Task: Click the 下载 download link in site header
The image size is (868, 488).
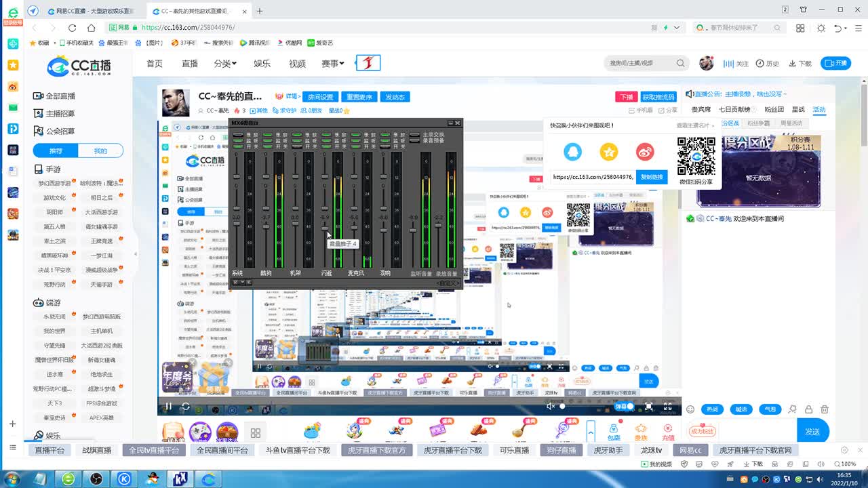Action: 800,63
